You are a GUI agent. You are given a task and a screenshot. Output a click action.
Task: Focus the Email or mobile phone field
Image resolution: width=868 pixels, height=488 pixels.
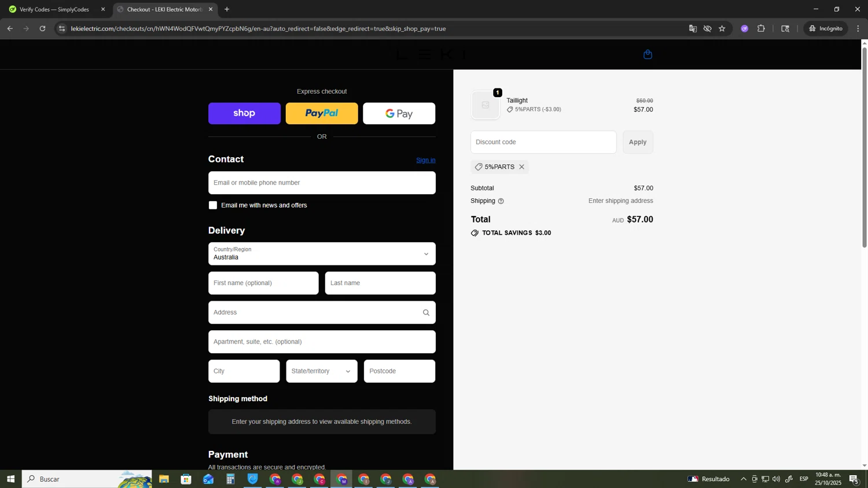tap(322, 183)
